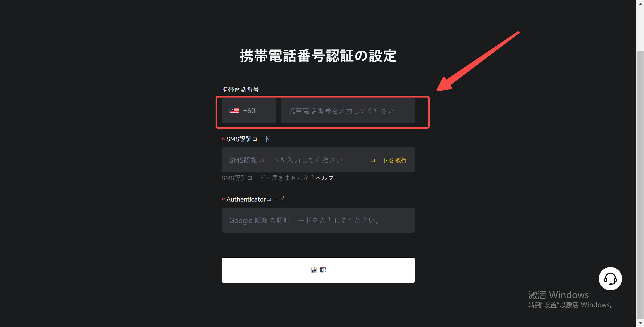The width and height of the screenshot is (644, 327).
Task: Click the vertical scrollbar thumb
Action: (640, 185)
